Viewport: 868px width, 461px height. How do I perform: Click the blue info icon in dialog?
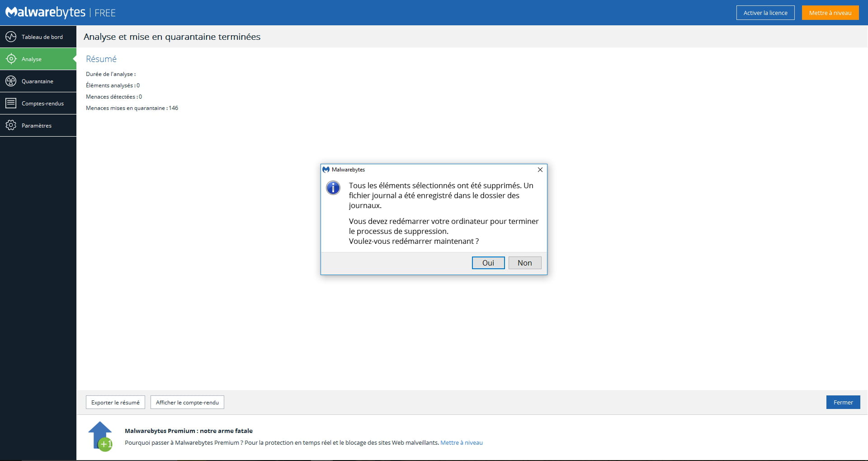(333, 187)
